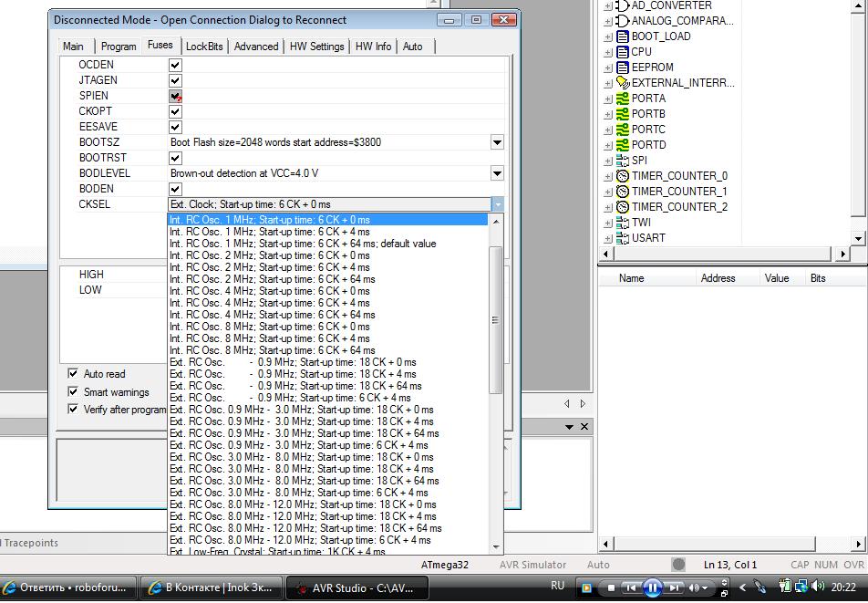Open the BODLEVEL brown-out dropdown
The width and height of the screenshot is (868, 603).
497,173
